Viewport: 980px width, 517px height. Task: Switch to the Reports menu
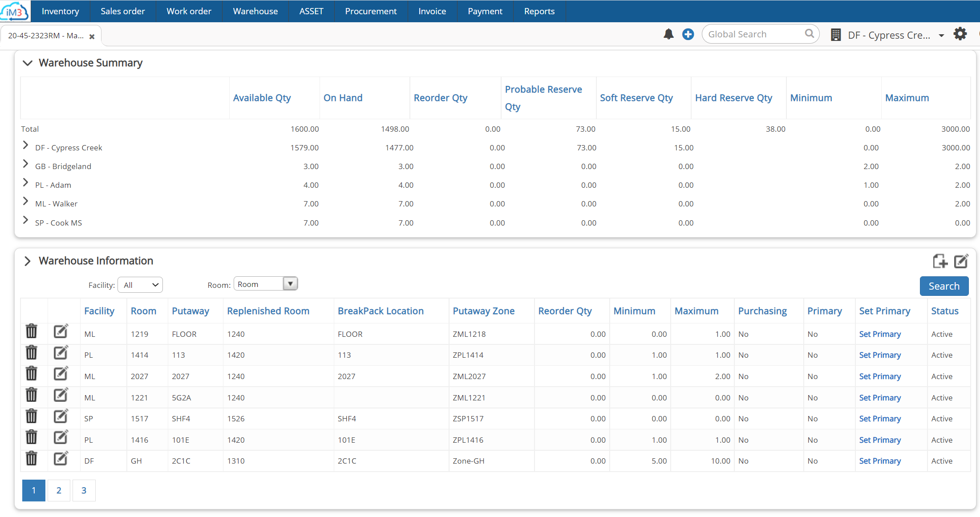pos(539,11)
